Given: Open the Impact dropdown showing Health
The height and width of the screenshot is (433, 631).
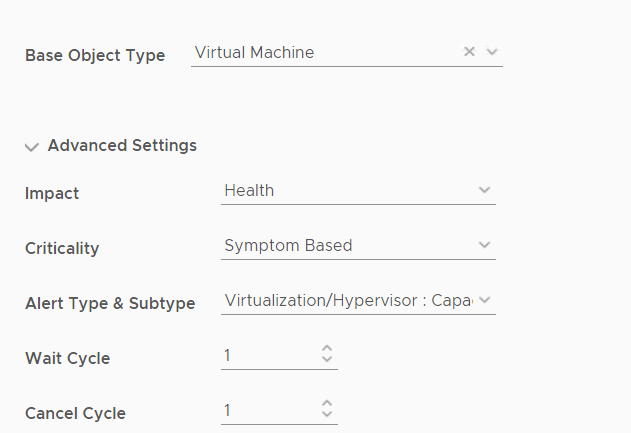Looking at the screenshot, I should tap(345, 190).
